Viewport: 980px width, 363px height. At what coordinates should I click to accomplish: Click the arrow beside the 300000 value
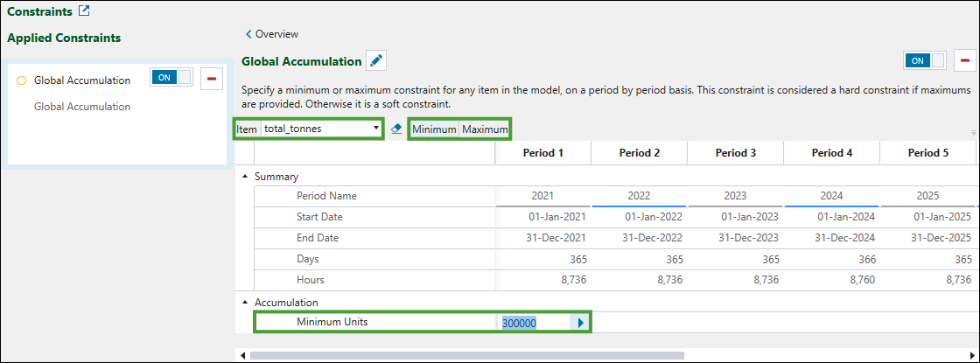(x=579, y=322)
